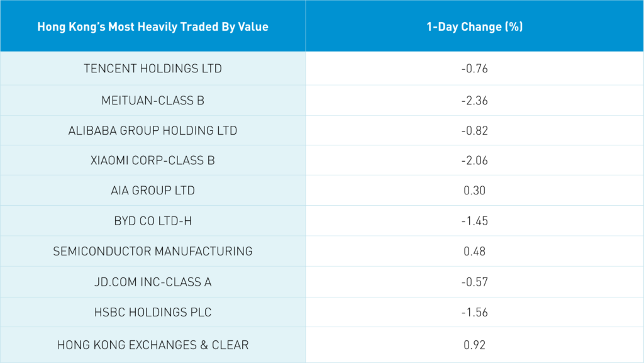Select the TENCENT HOLDINGS LTD cell
The image size is (644, 363).
pos(153,69)
